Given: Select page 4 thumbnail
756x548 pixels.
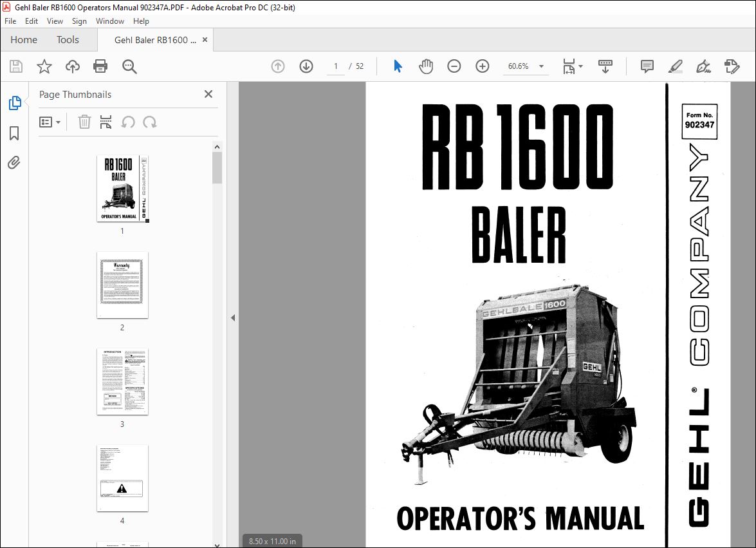Looking at the screenshot, I should pyautogui.click(x=122, y=478).
